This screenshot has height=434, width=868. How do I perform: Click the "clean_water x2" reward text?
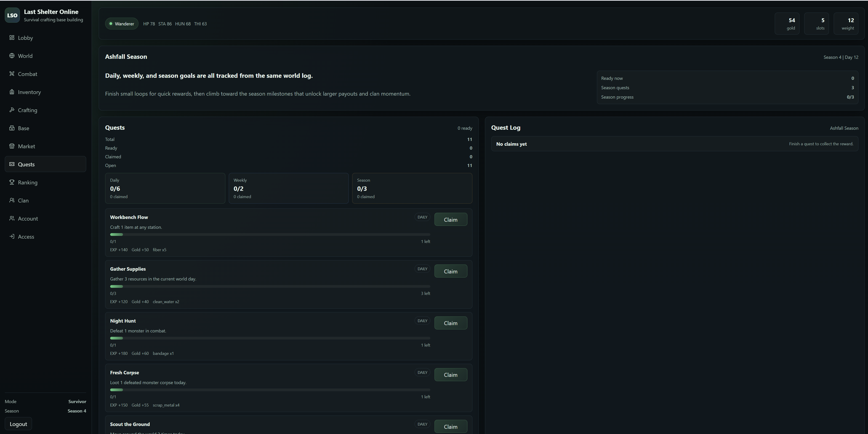tap(166, 302)
